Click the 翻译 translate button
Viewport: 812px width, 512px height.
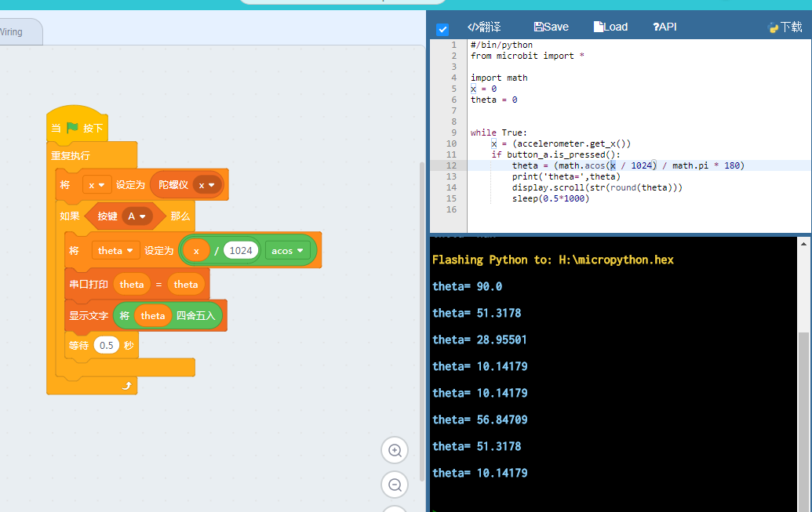tap(484, 27)
